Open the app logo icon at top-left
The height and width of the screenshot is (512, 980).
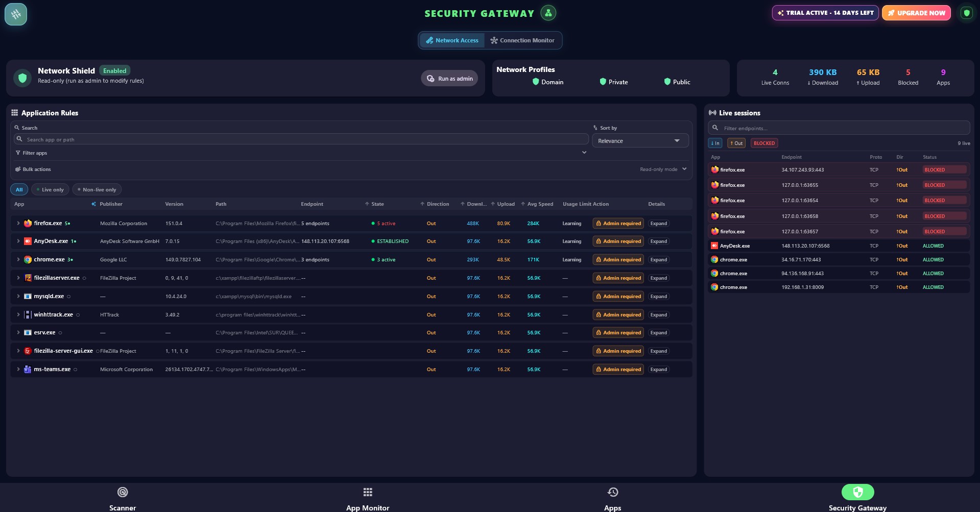16,14
